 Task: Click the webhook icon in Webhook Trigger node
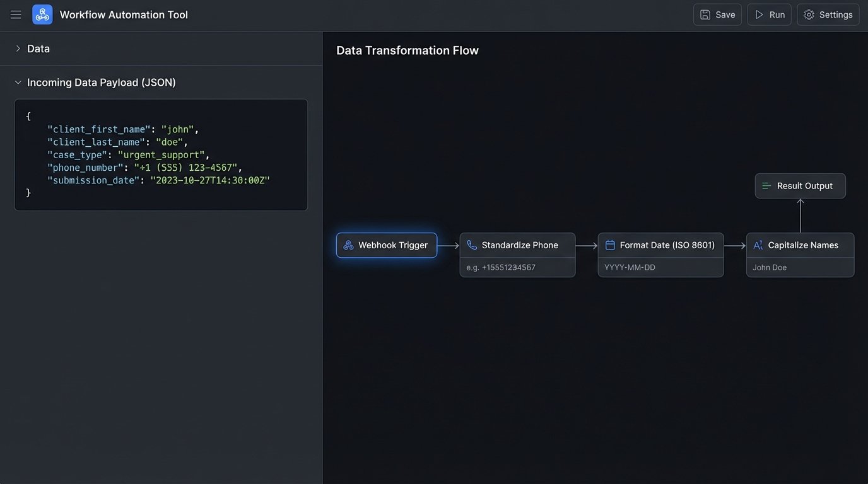tap(348, 245)
